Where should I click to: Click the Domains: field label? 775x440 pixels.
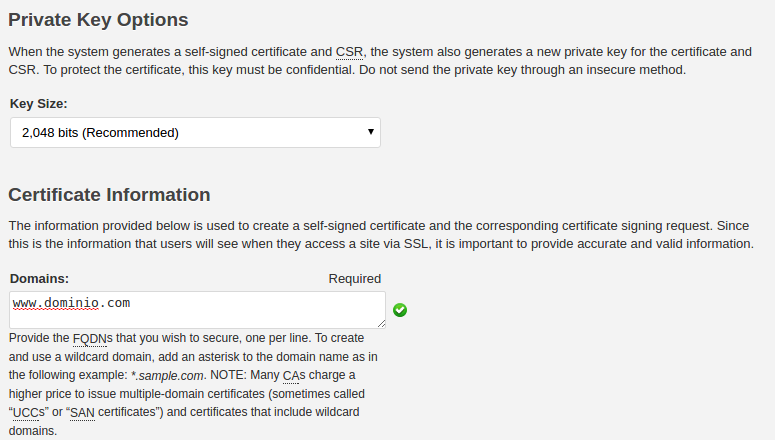(x=40, y=279)
